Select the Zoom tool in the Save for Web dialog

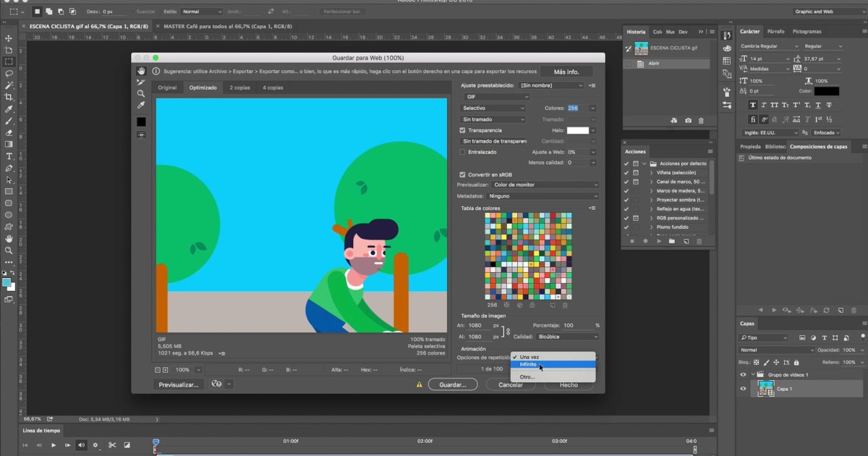pos(141,93)
